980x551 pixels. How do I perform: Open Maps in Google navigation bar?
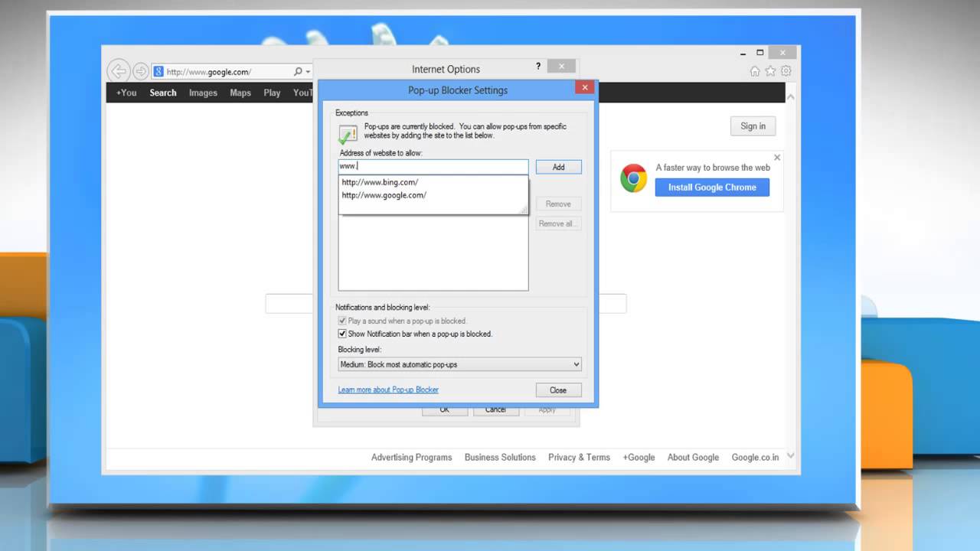[240, 93]
